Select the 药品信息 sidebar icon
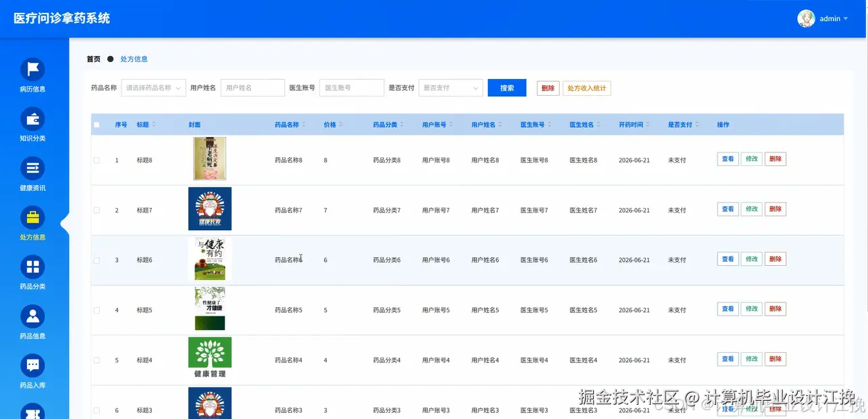 pyautogui.click(x=32, y=316)
